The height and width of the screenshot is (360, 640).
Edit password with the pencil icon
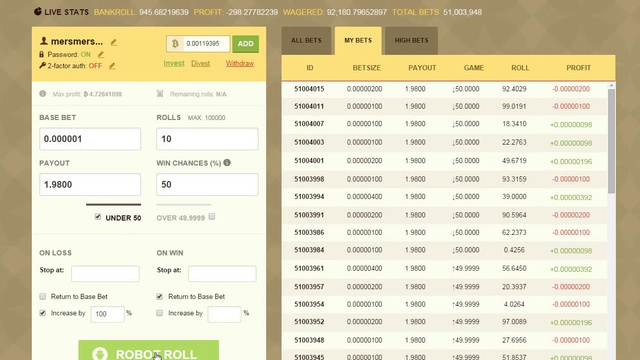(x=101, y=54)
